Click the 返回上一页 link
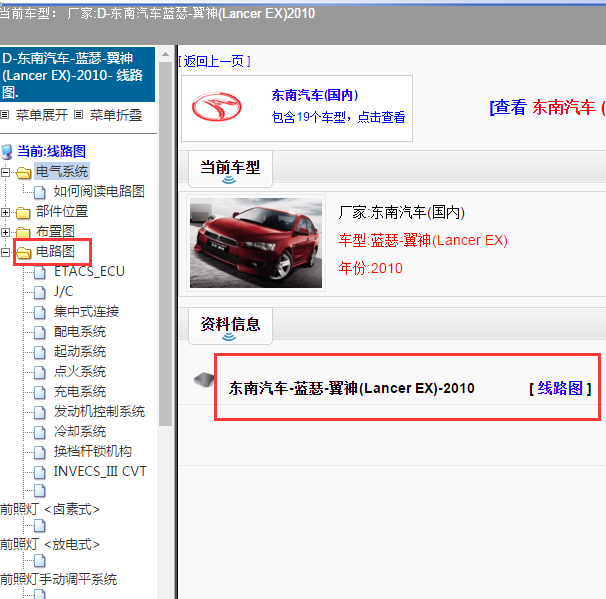The height and width of the screenshot is (599, 606). click(x=214, y=61)
